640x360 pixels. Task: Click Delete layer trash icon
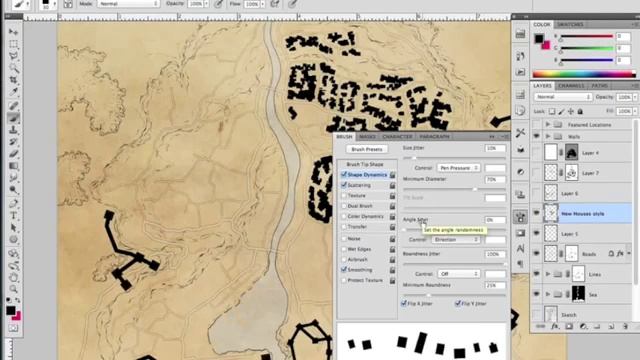625,326
